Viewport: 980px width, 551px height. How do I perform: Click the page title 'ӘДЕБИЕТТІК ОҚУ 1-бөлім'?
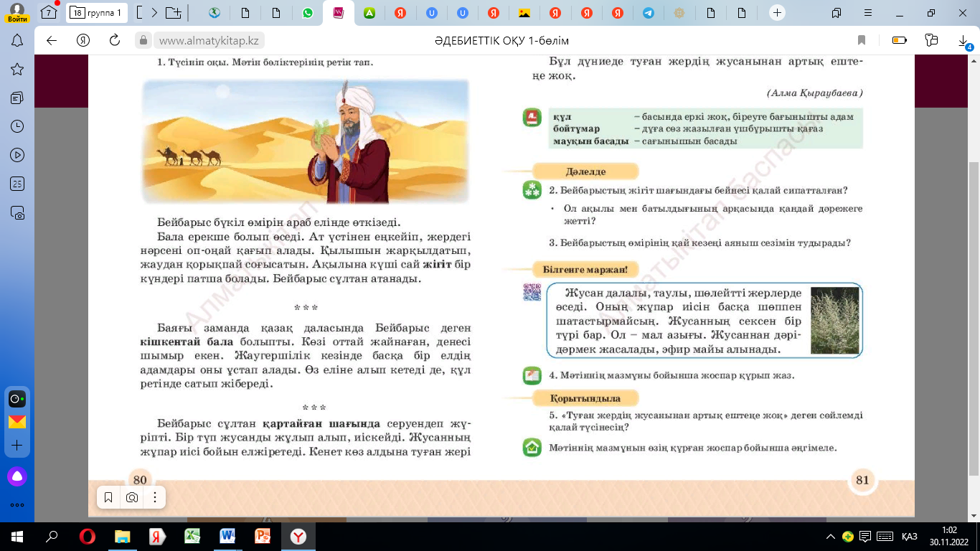(501, 40)
